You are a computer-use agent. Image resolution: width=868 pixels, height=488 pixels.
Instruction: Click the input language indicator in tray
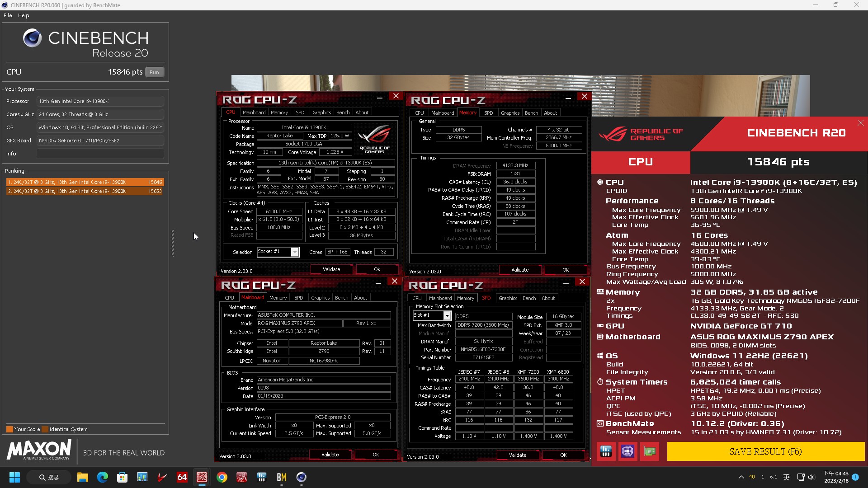pyautogui.click(x=786, y=477)
